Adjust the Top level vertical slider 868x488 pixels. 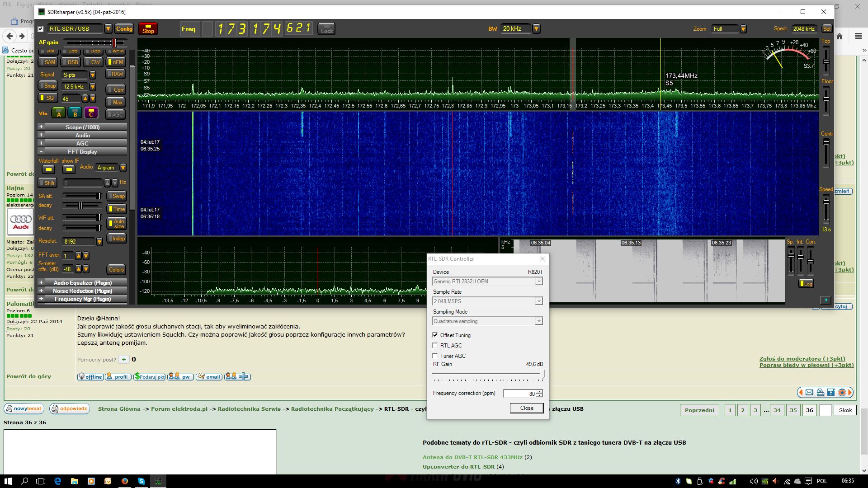pos(826,61)
